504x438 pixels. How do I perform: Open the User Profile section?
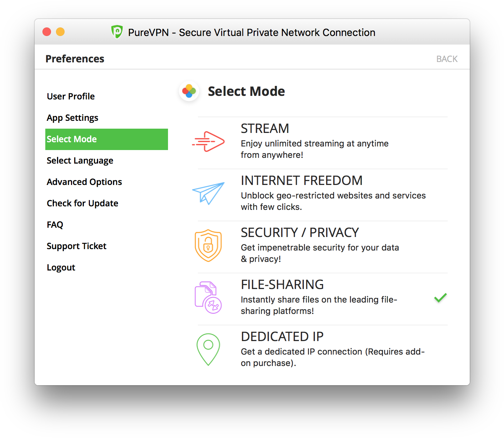click(71, 97)
